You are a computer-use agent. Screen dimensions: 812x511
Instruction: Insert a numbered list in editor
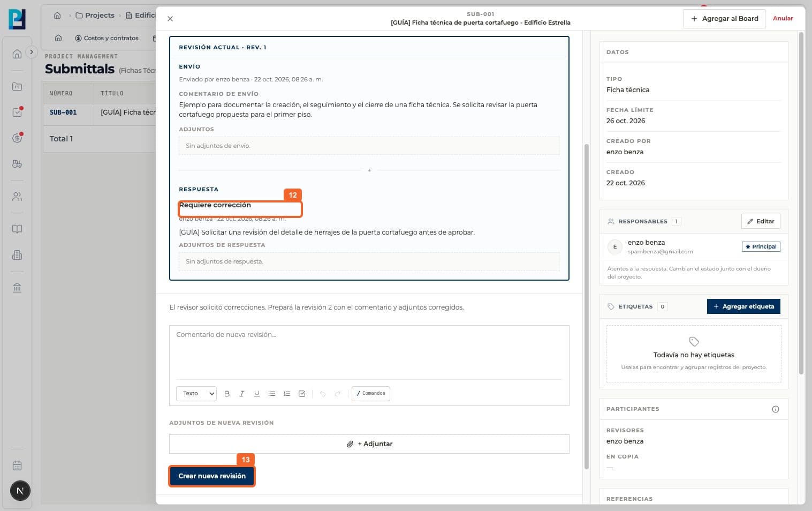click(x=287, y=394)
